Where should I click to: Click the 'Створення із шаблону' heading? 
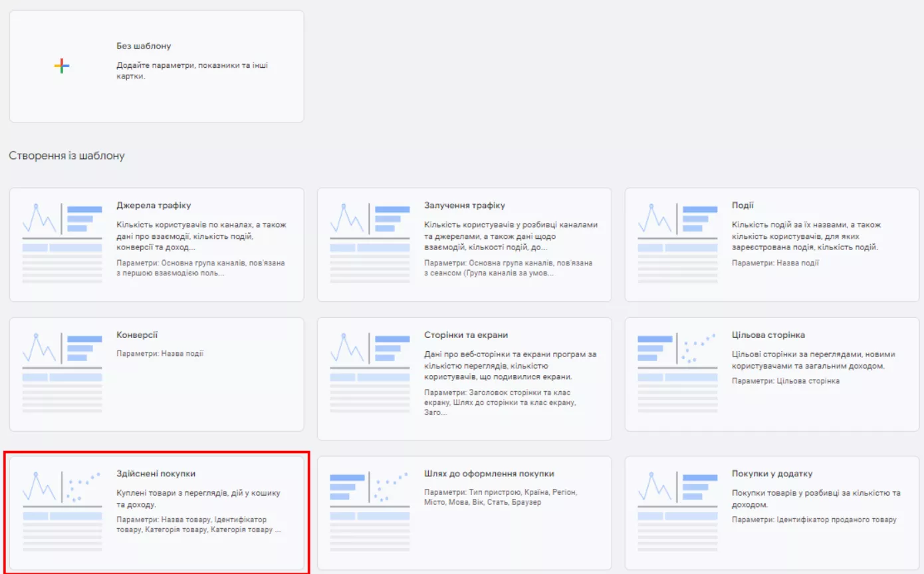point(66,156)
